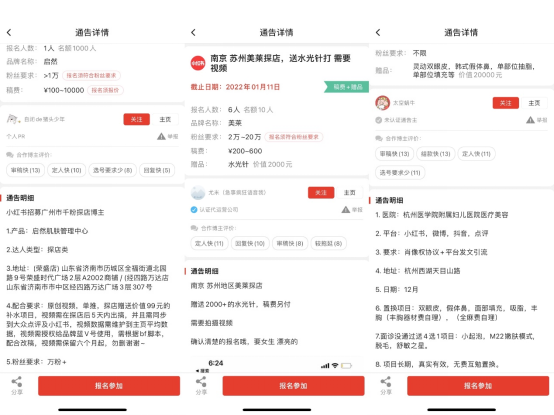Tap the share icon on middle screen
554x415 pixels.
[x=201, y=382]
